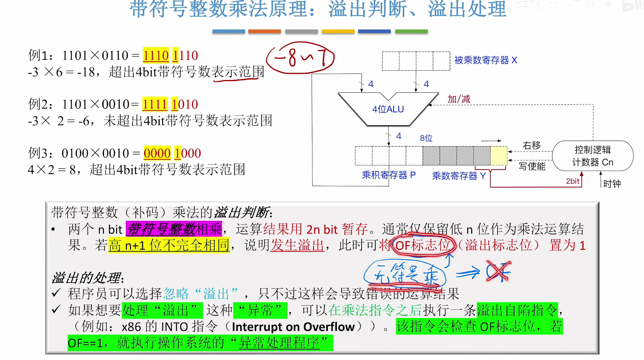Screen dimensions: 644x360
Task: Click the text 未超出4bit带符号数表示范围
Action: (x=188, y=121)
